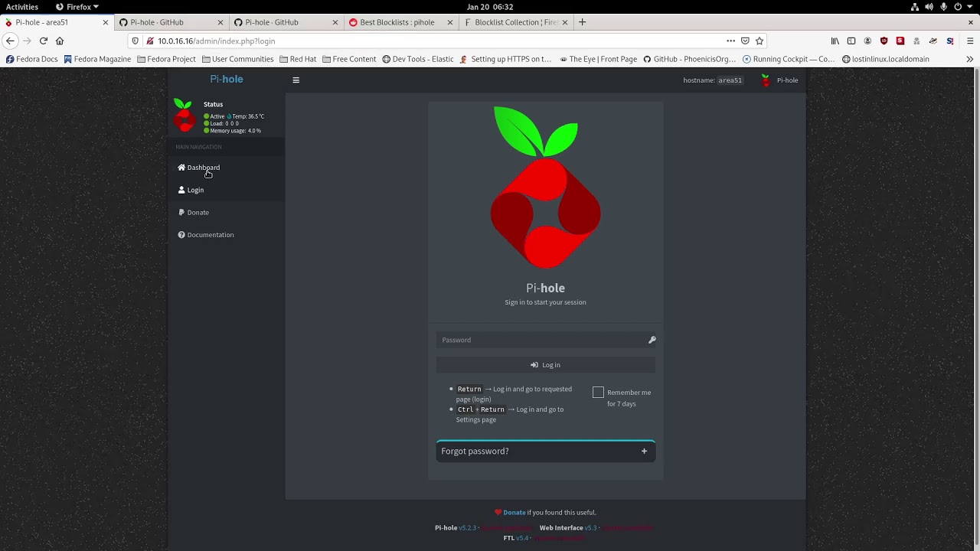Open Fedora Magazine bookmark
This screenshot has width=980, height=551.
97,59
